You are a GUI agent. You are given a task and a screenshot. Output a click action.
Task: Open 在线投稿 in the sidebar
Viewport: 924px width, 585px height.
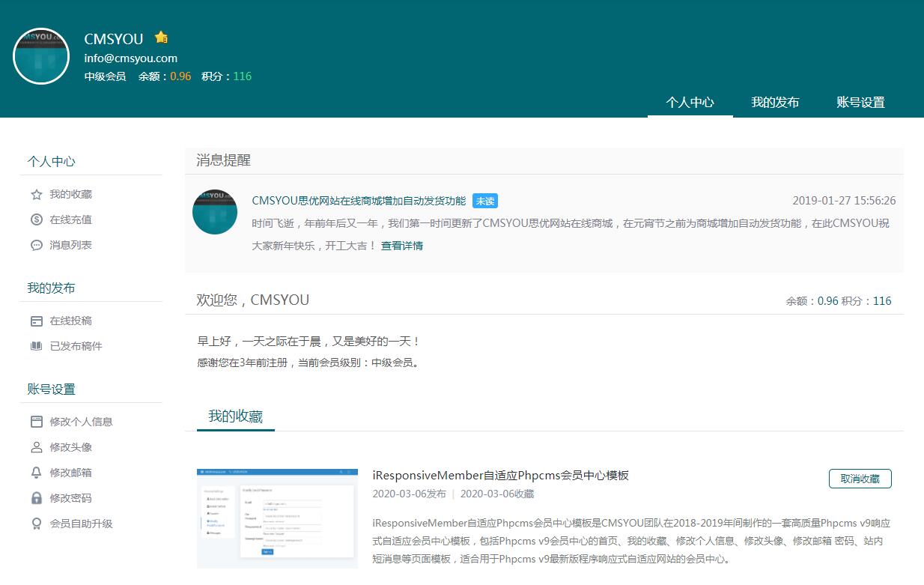click(x=71, y=321)
